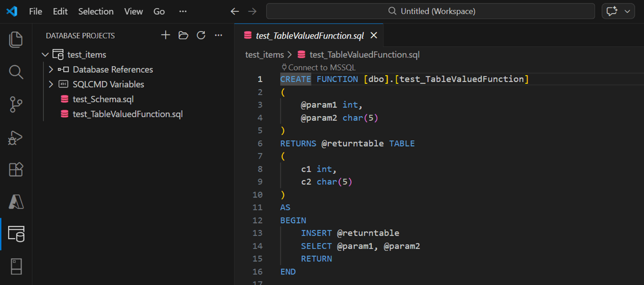The width and height of the screenshot is (644, 285).
Task: Click the plus icon to create project
Action: click(166, 36)
